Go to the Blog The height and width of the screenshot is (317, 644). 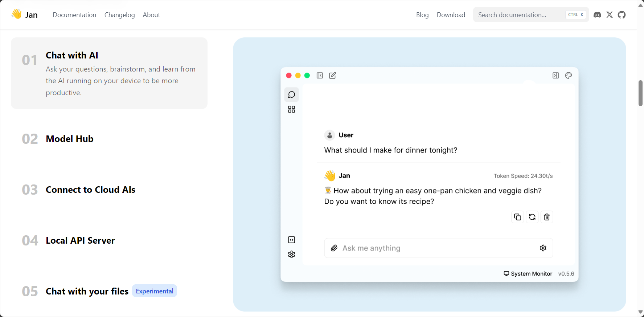pos(422,15)
